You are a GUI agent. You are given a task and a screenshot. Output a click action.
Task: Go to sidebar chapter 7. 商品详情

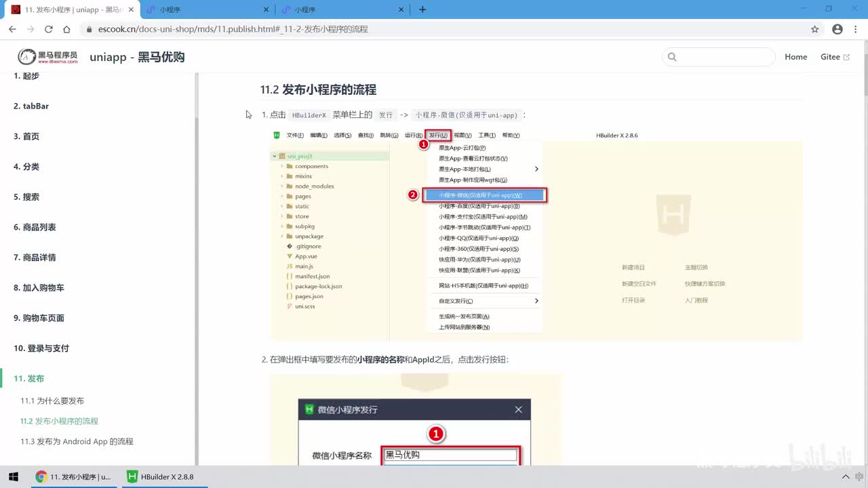(x=35, y=257)
